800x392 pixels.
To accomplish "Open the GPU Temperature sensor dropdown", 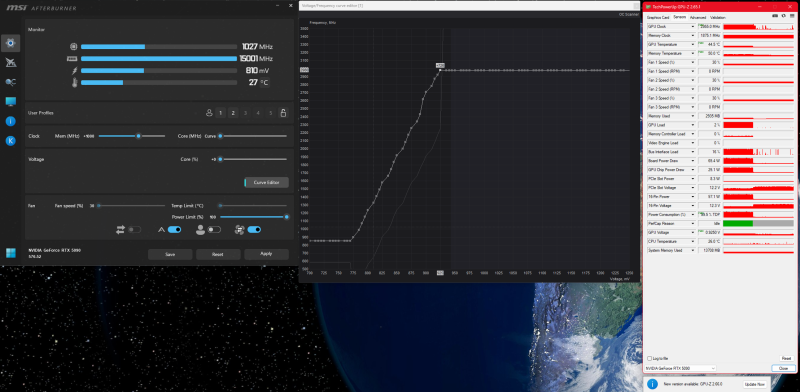I will (693, 44).
